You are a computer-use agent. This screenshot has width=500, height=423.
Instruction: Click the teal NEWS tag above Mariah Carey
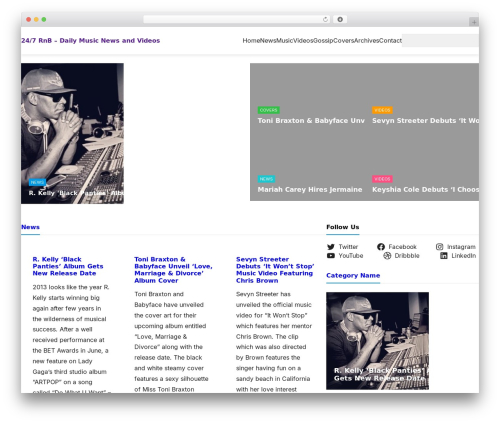click(x=266, y=179)
